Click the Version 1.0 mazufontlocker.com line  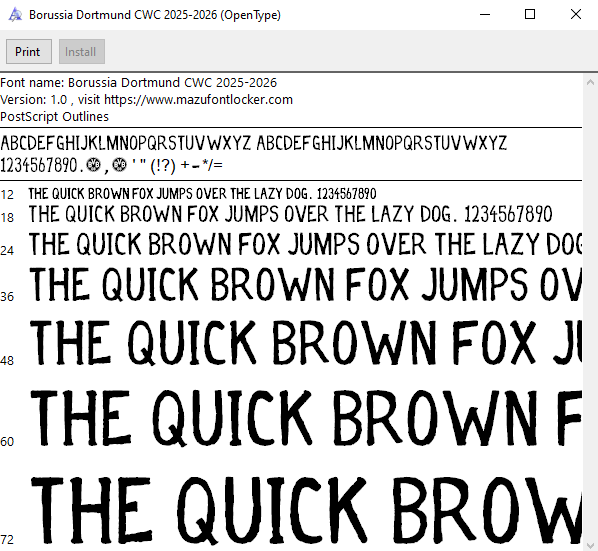pyautogui.click(x=146, y=100)
